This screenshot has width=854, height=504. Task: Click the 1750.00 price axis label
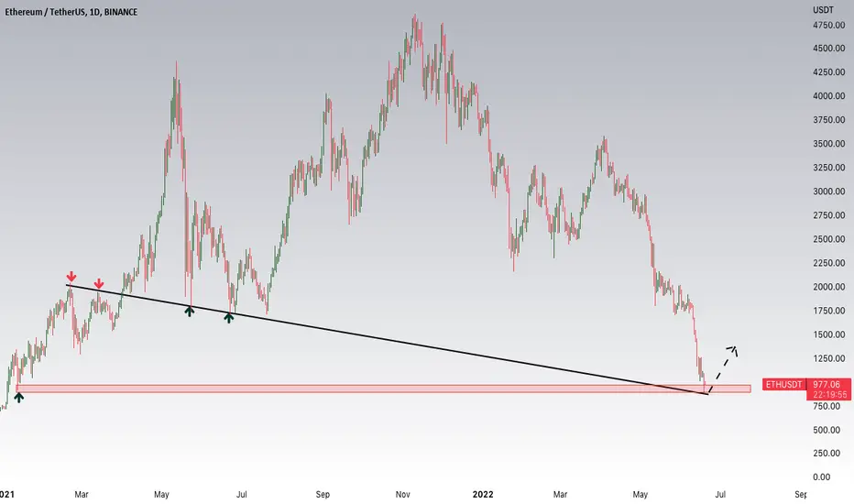click(829, 311)
